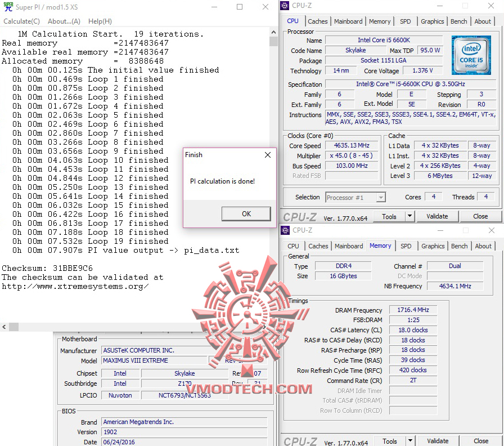Click Close button in upper CPU-Z window
Screen dimensions: 504x446
click(480, 217)
